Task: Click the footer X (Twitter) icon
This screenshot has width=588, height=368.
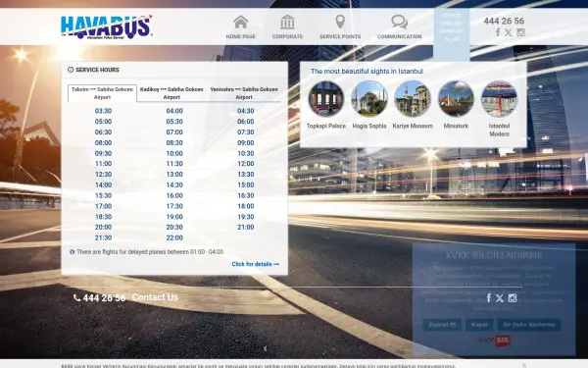Action: (x=500, y=298)
